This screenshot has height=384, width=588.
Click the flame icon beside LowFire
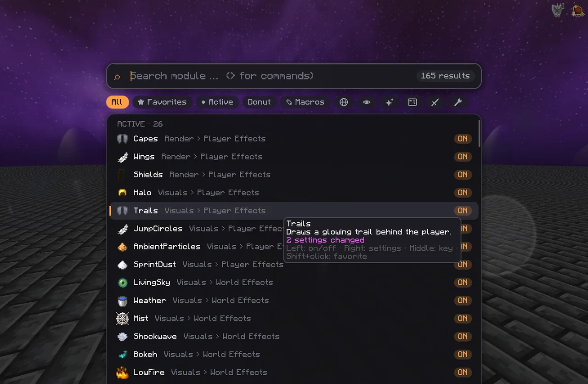click(x=122, y=372)
